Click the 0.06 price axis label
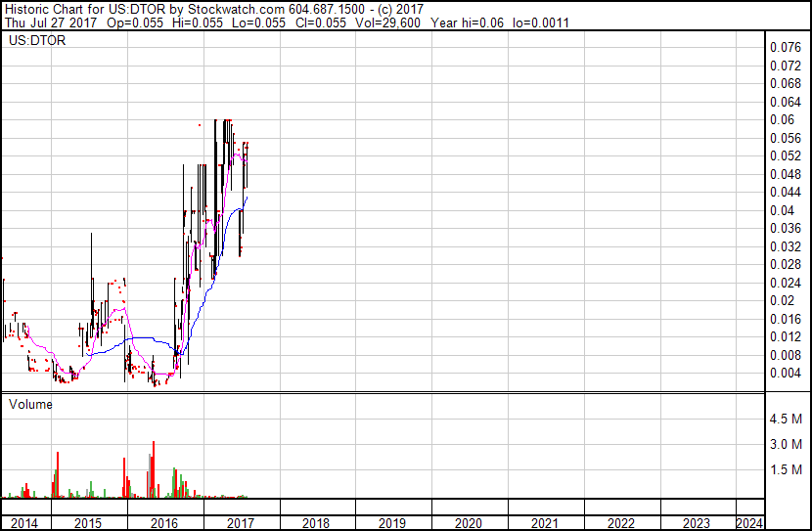Screen dimensions: 812x531 [783, 120]
